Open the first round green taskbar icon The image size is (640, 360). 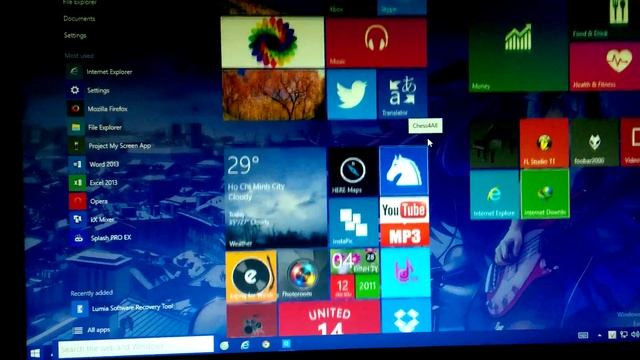pyautogui.click(x=224, y=346)
